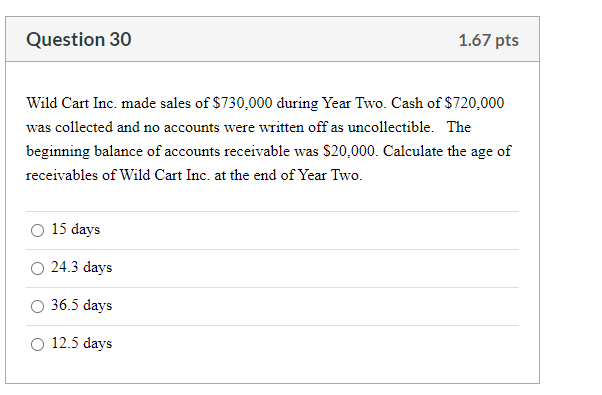Choose the 24.3 days radio option
The image size is (602, 395).
tap(37, 268)
